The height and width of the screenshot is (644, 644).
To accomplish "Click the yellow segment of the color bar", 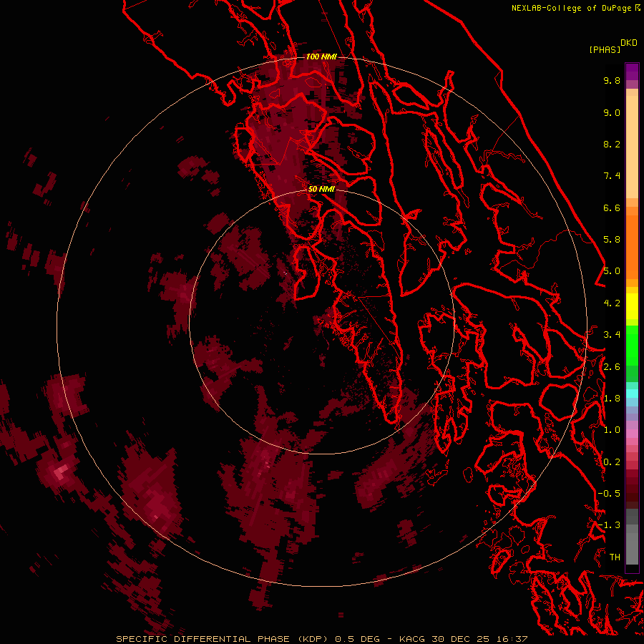I will 632,306.
